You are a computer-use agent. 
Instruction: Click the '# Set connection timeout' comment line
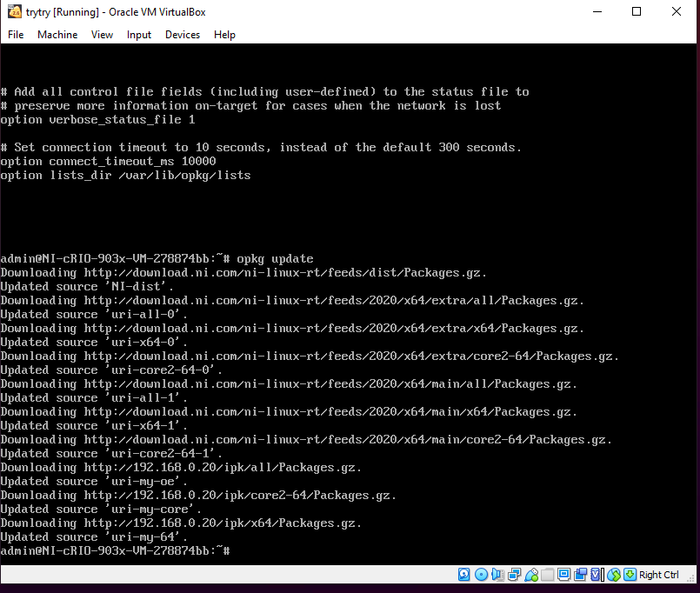pos(261,147)
